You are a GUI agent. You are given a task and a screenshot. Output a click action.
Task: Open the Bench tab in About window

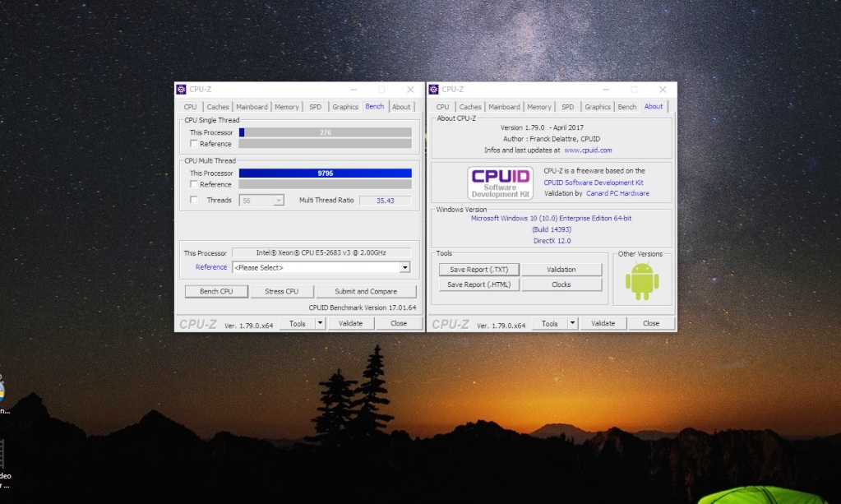tap(627, 107)
